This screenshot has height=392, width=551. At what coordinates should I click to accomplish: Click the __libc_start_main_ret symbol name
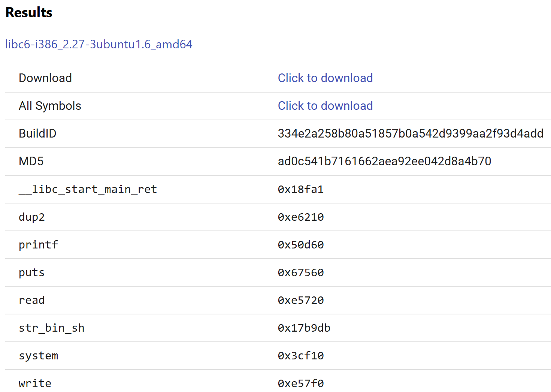(88, 189)
